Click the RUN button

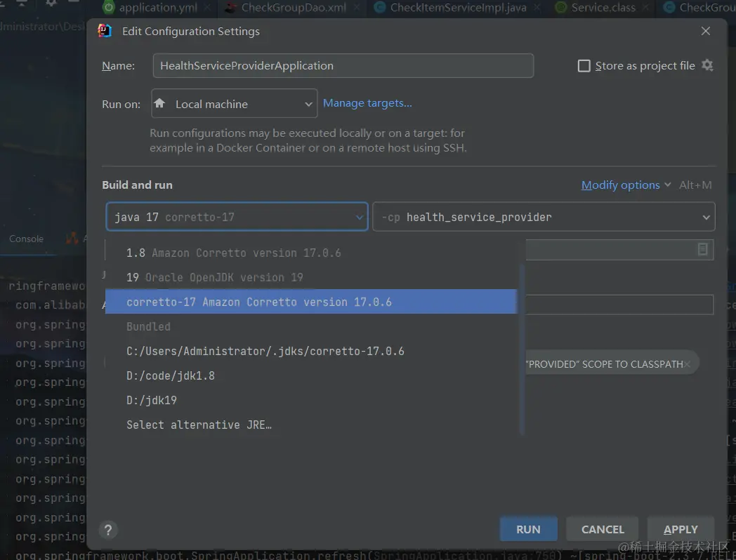pyautogui.click(x=529, y=529)
